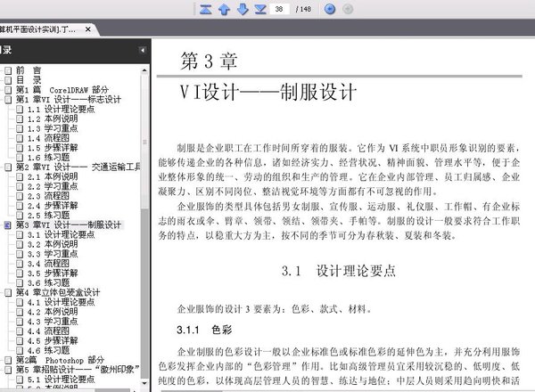535x392 pixels.
Task: Open bookmark 2.2 学习重点
Action: coord(53,186)
